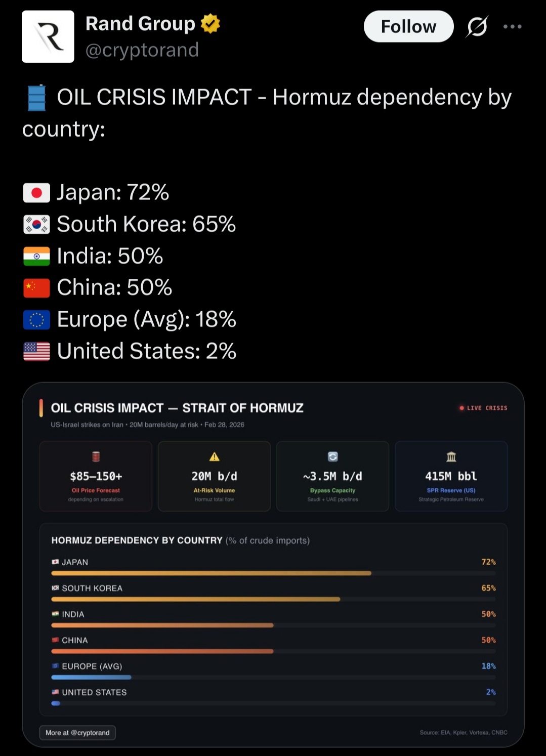Follow the Rand Group account
The width and height of the screenshot is (546, 756).
click(408, 27)
